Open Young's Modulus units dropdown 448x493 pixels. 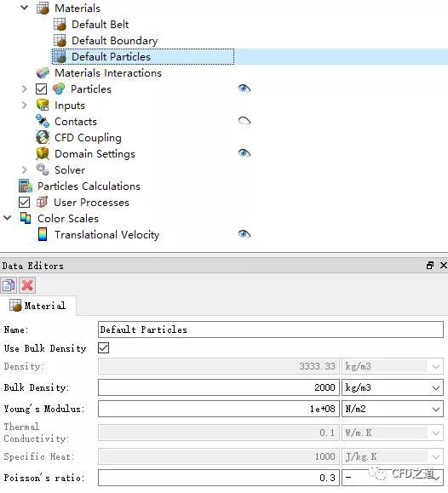point(393,409)
